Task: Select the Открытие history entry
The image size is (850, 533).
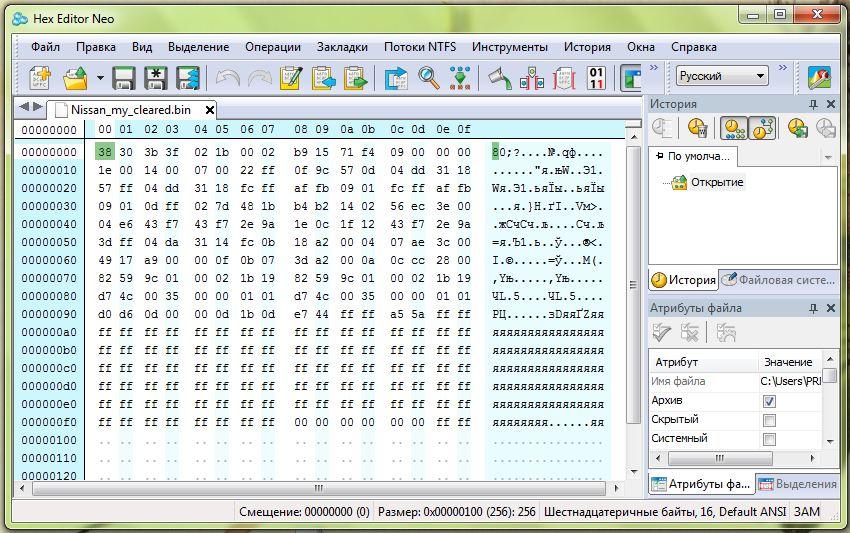Action: click(x=714, y=182)
